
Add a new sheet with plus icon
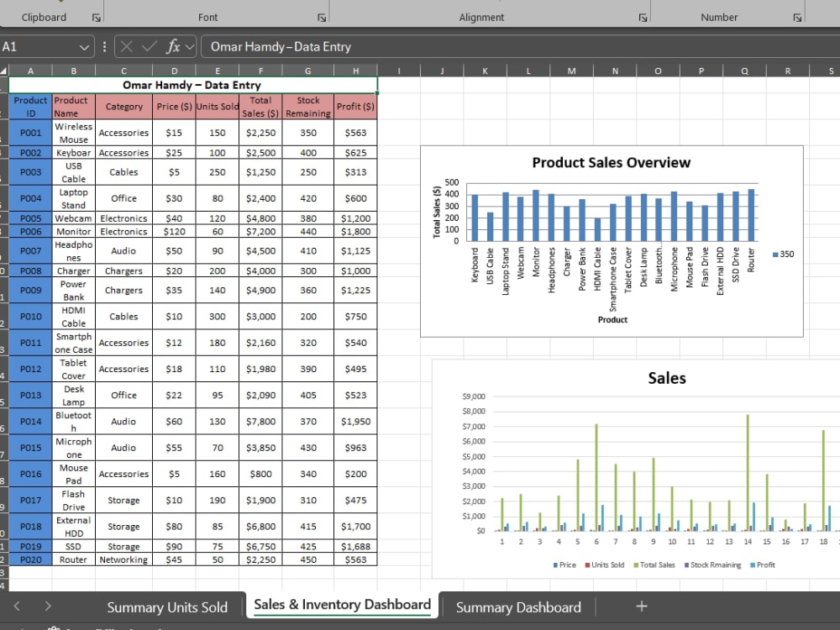(x=641, y=606)
